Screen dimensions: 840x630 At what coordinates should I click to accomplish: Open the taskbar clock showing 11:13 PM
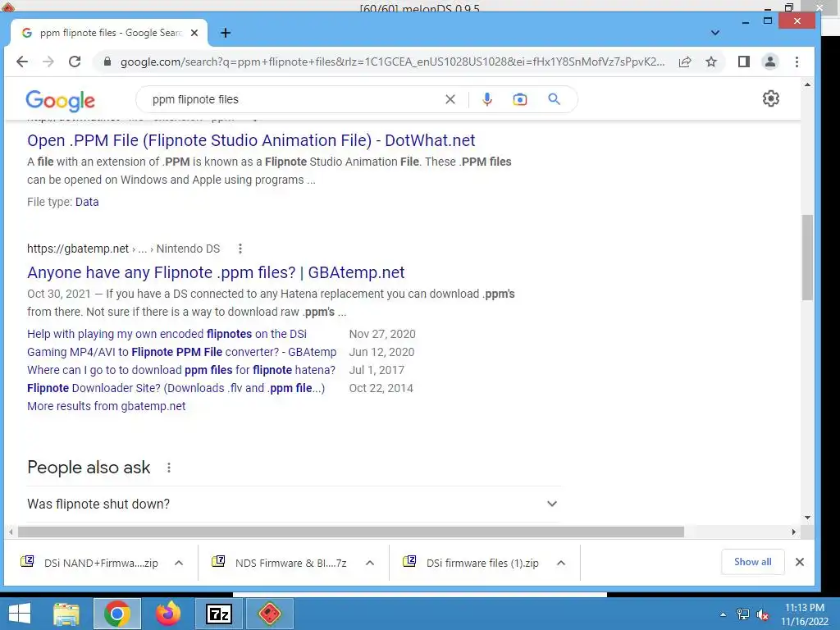point(804,614)
